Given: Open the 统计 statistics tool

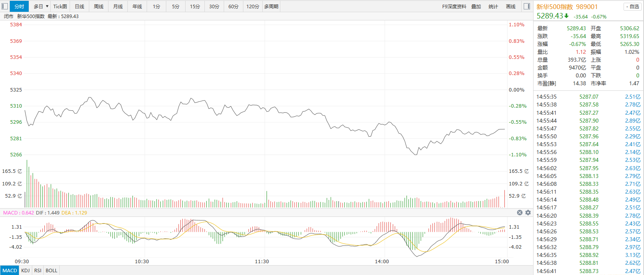Looking at the screenshot, I should click(x=493, y=6).
